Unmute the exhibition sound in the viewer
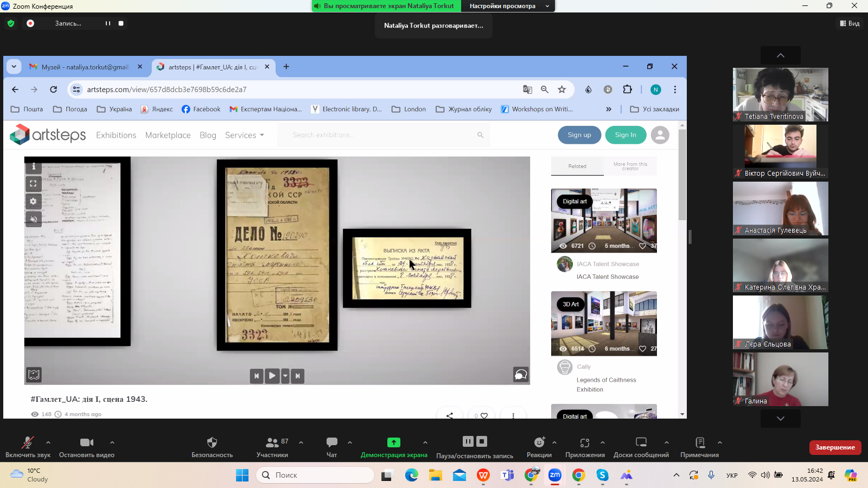868x488 pixels. click(x=33, y=219)
